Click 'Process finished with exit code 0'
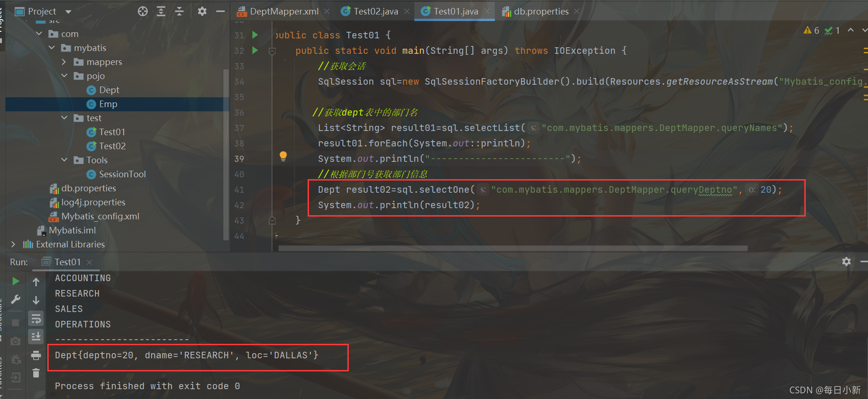Image resolution: width=868 pixels, height=399 pixels. (x=147, y=386)
